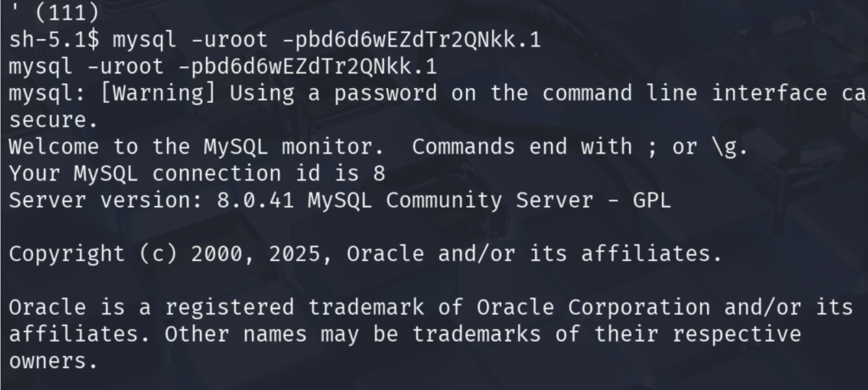This screenshot has height=390, width=868.
Task: Click the word "owners." on the last line
Action: coord(47,361)
